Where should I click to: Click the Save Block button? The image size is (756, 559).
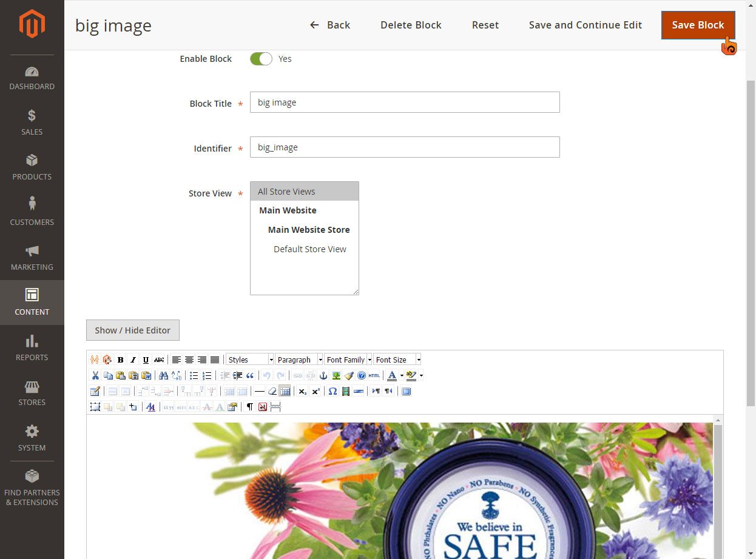pyautogui.click(x=698, y=25)
